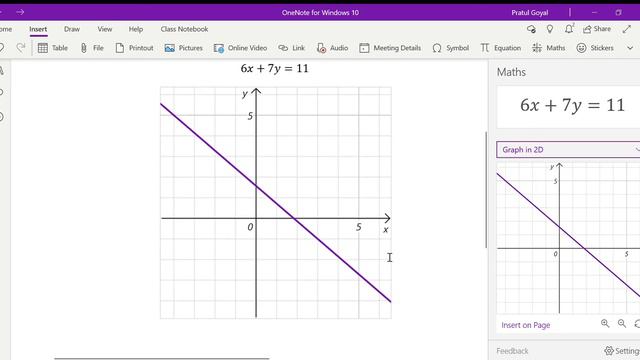The width and height of the screenshot is (640, 360).
Task: Share this notebook
Action: [597, 29]
